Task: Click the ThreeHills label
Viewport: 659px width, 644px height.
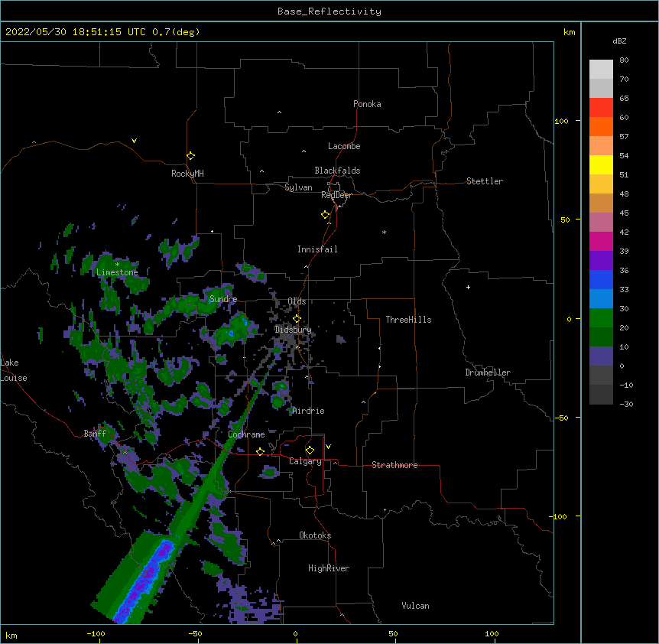Action: click(408, 320)
